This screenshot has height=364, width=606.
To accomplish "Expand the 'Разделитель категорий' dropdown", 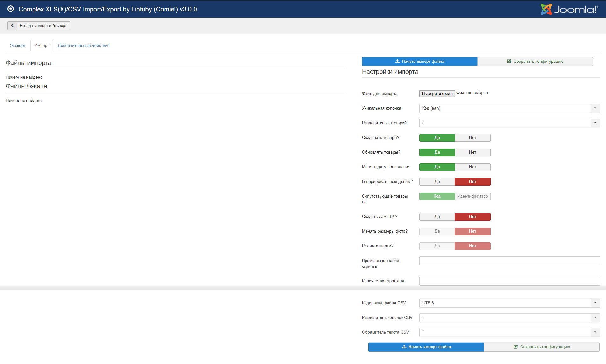I will point(509,123).
